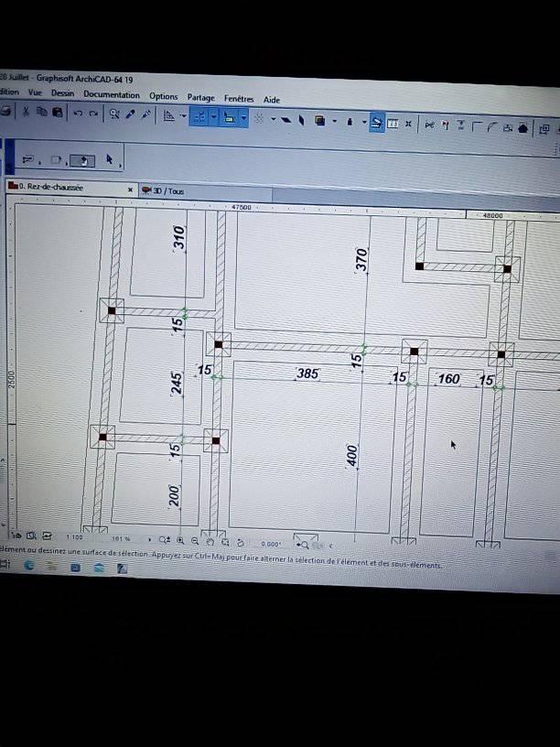Click the 160 dimension text

click(448, 379)
